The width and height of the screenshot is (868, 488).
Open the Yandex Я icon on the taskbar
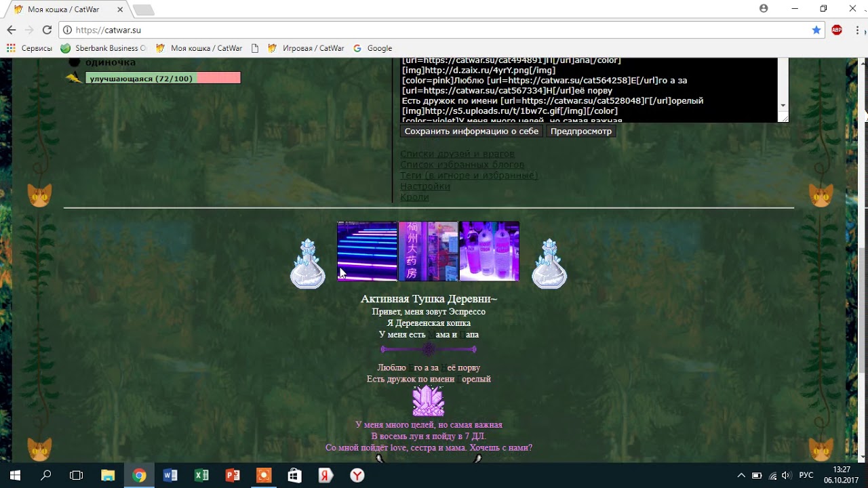tap(325, 476)
